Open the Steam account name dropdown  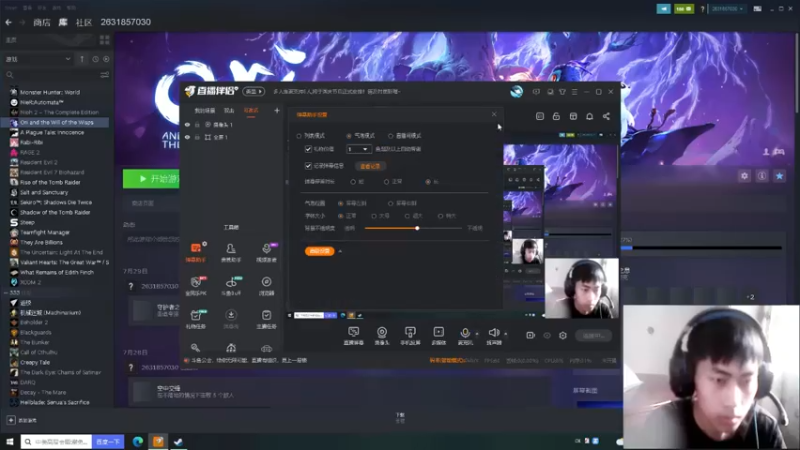pyautogui.click(x=728, y=9)
